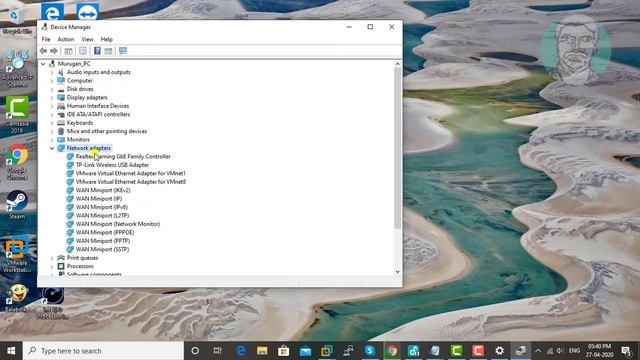
Task: Select WAN Miniport (IKEv2)
Action: 103,190
